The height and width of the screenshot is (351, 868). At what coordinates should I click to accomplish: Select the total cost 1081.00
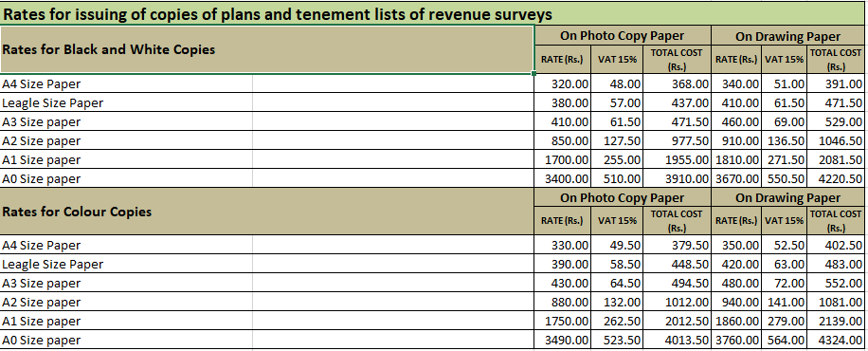[x=836, y=303]
